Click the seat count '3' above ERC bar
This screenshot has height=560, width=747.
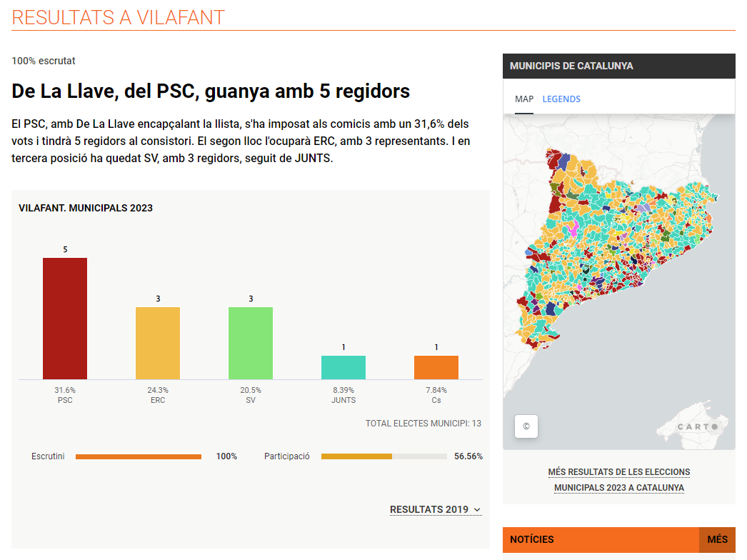[158, 299]
